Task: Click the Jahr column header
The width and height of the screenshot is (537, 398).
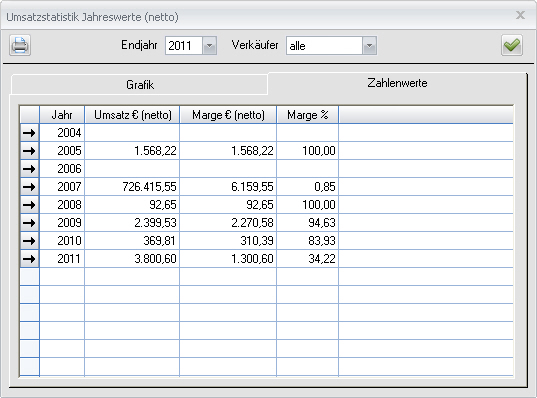Action: pos(62,115)
